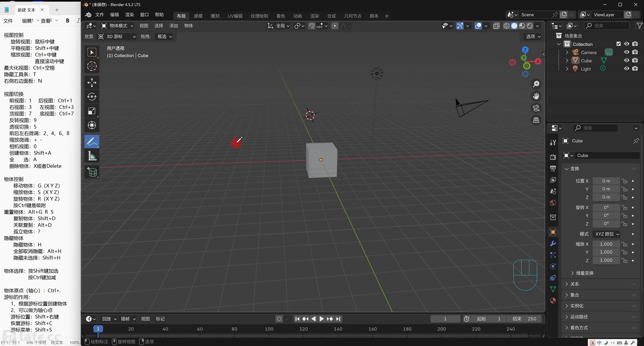Click the 选项 button in the viewport header

click(x=533, y=37)
